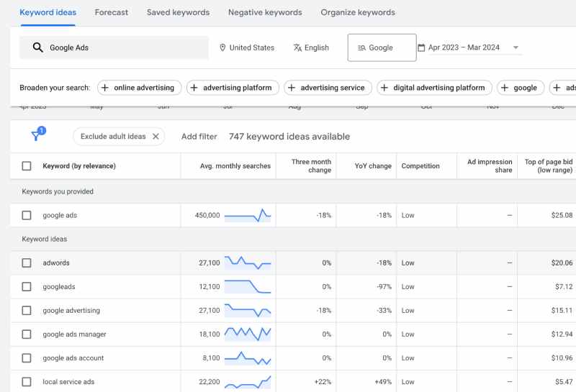
Task: Click the $25.08 bid value
Action: pyautogui.click(x=562, y=216)
